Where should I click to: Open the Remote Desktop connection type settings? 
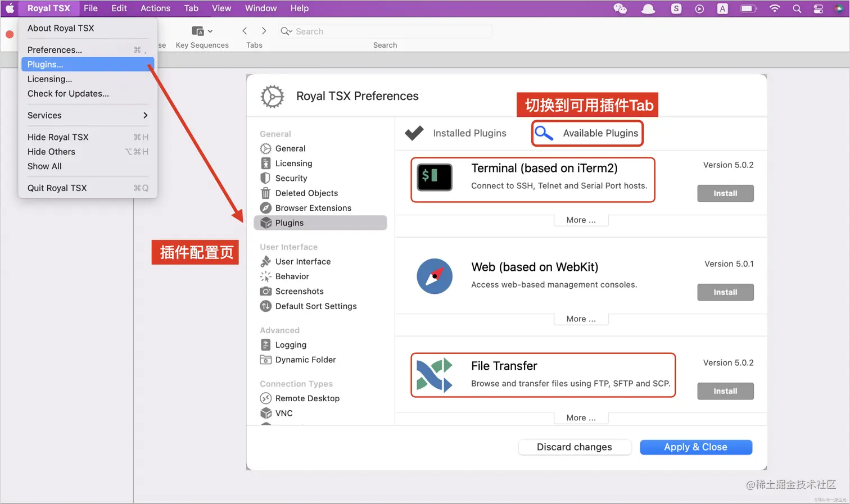307,398
